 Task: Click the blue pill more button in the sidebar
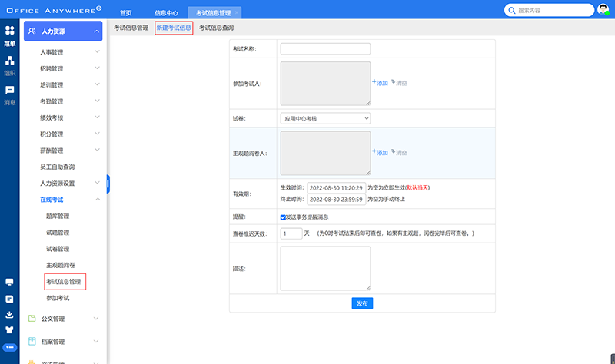tap(10, 347)
